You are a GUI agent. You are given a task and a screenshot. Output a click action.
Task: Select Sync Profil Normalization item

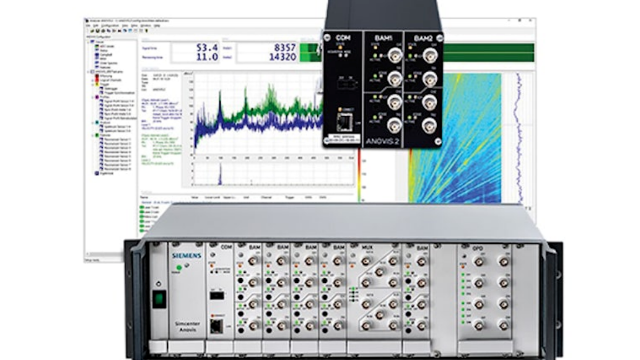(120, 118)
